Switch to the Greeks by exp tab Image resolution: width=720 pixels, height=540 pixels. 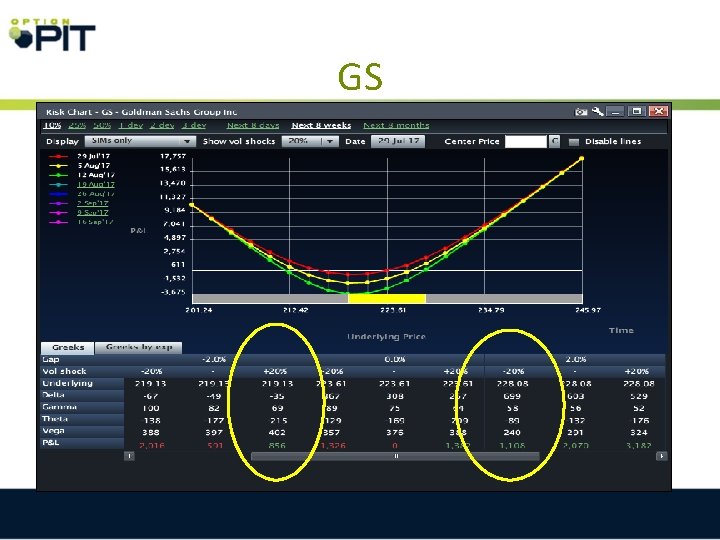click(139, 348)
